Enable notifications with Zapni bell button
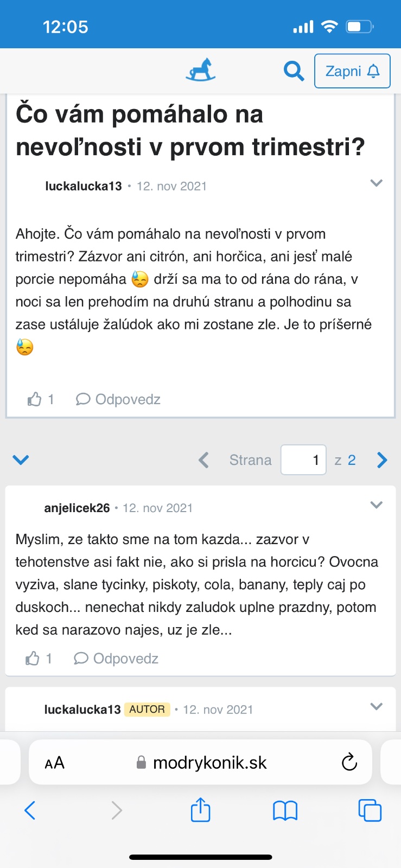401x868 pixels. [x=352, y=71]
